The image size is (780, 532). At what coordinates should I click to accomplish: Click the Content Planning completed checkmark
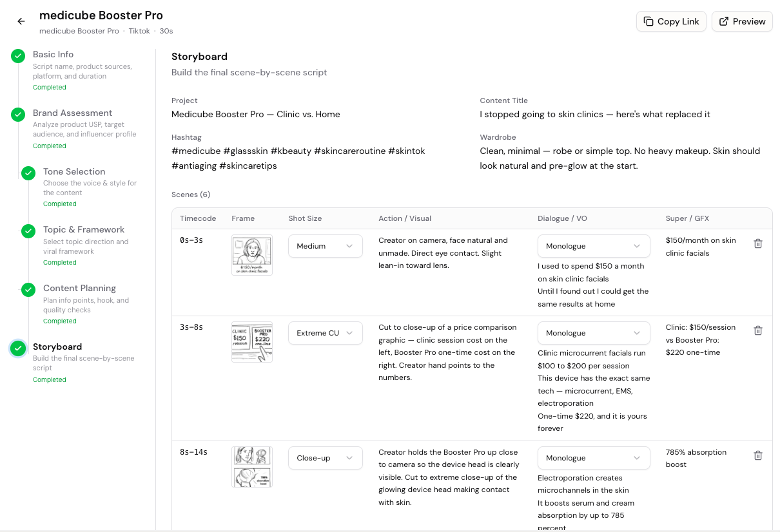28,290
